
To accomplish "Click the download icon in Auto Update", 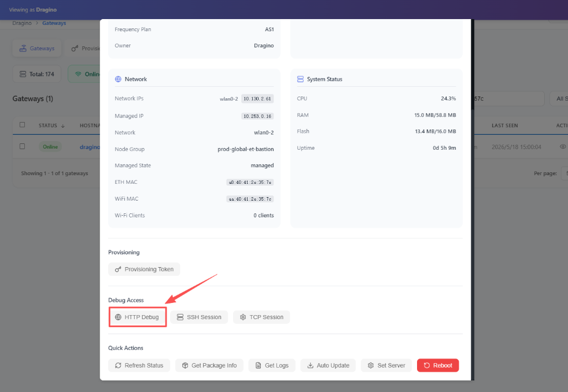I will 311,365.
